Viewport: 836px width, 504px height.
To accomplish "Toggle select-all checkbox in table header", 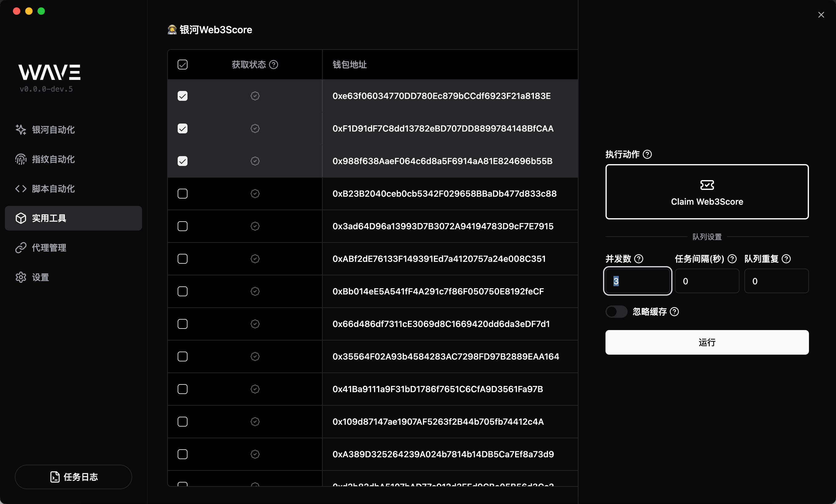I will (183, 65).
